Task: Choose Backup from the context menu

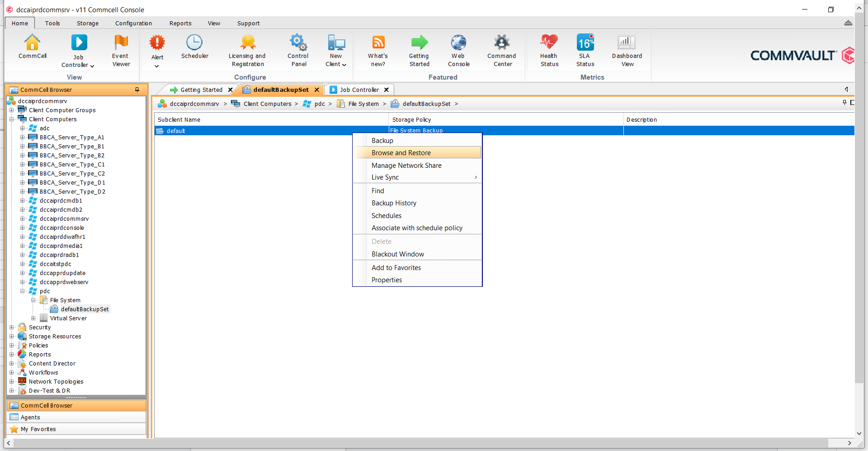Action: [x=417, y=141]
